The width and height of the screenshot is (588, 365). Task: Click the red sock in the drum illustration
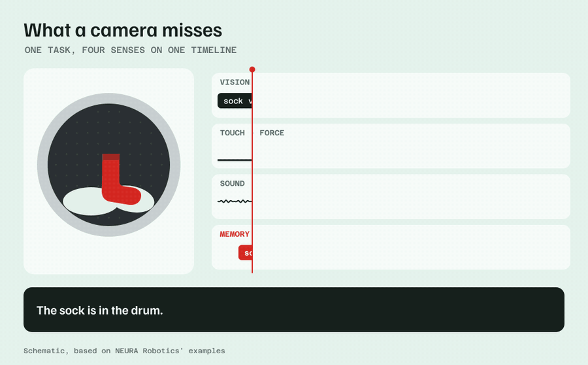[x=121, y=179]
